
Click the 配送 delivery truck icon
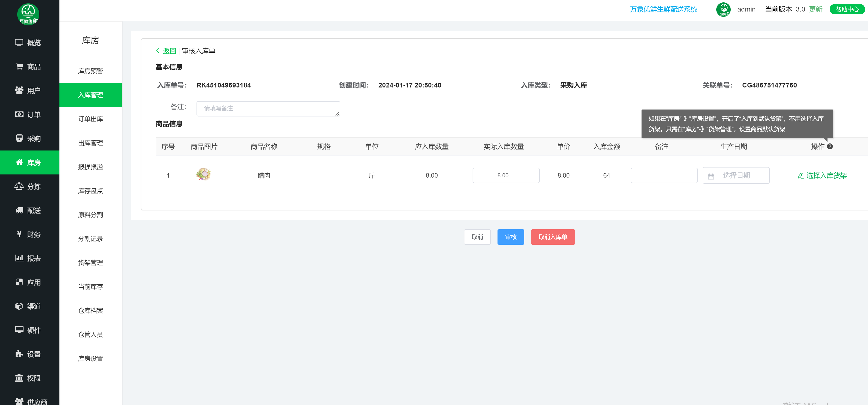(19, 210)
